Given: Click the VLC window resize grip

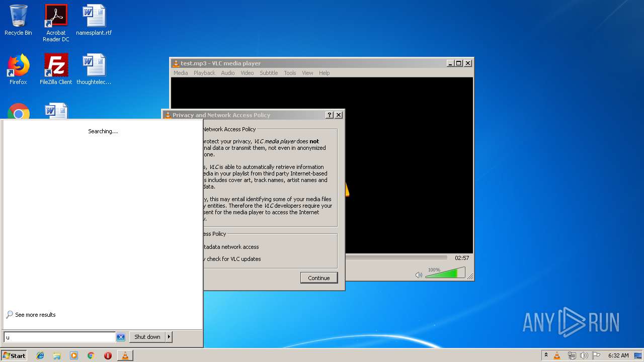Looking at the screenshot, I should [470, 277].
